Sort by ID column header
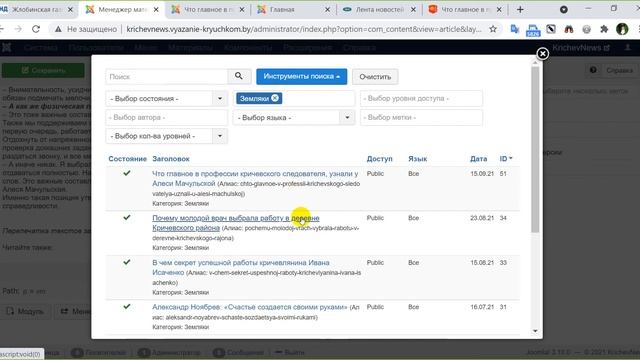This screenshot has height=360, width=640. click(x=506, y=158)
